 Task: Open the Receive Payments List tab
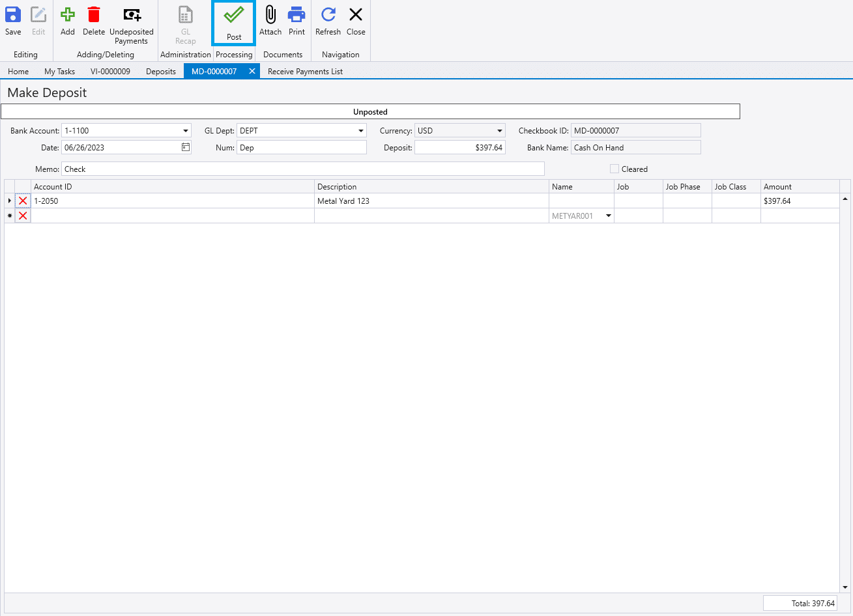(x=304, y=71)
